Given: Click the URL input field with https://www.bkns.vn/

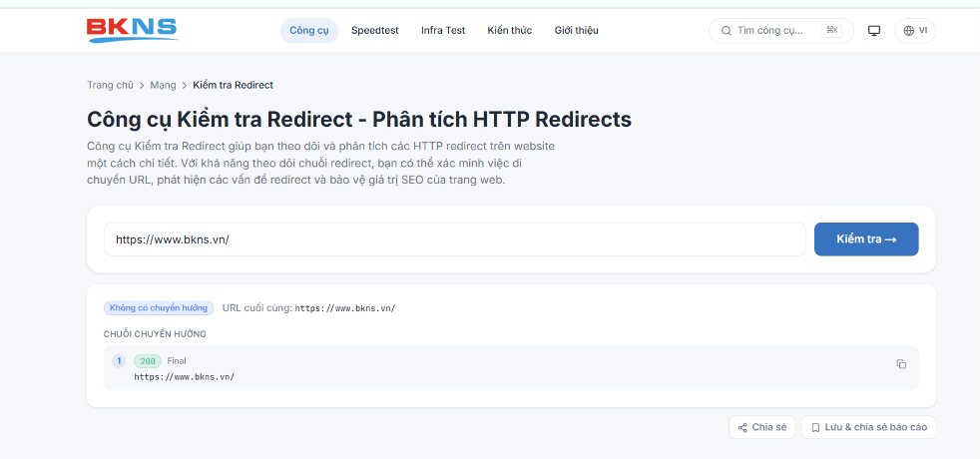Looking at the screenshot, I should point(455,239).
